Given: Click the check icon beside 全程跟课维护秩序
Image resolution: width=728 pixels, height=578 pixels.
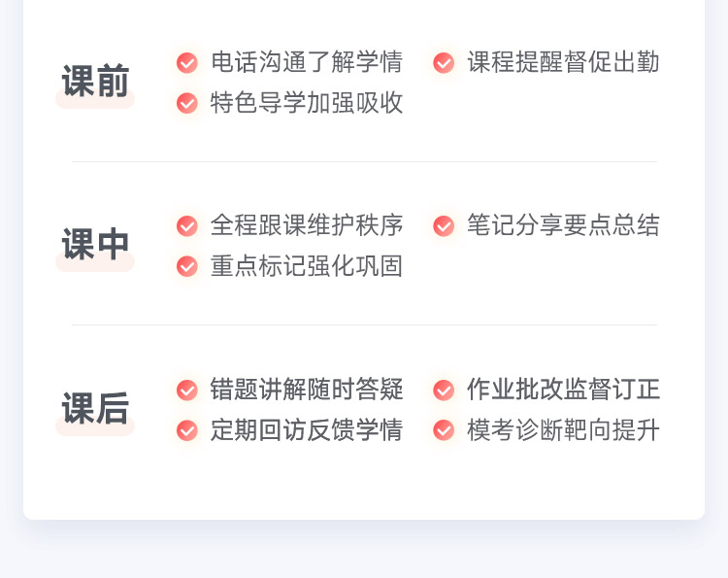Looking at the screenshot, I should (x=187, y=226).
